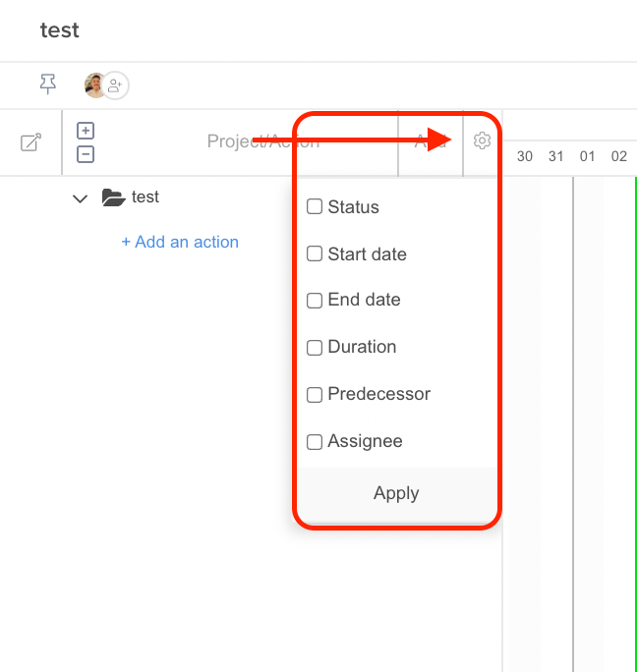637x672 pixels.
Task: Toggle the Duration column checkbox
Action: [315, 348]
